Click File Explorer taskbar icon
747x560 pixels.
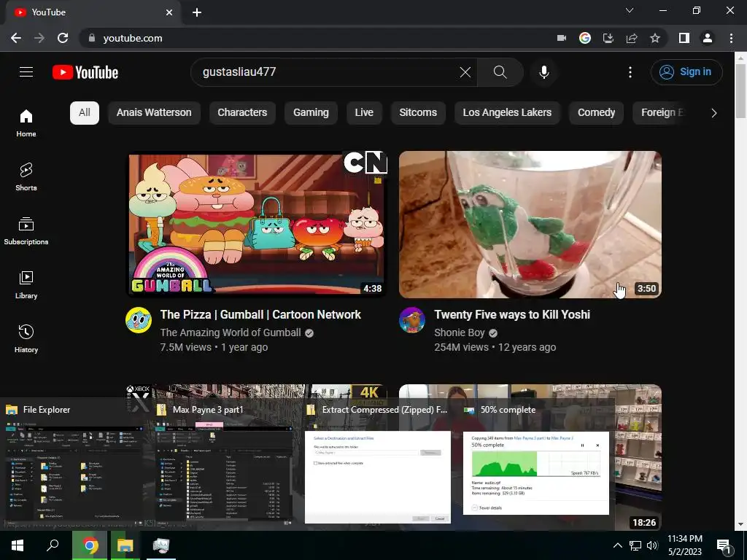(x=125, y=545)
